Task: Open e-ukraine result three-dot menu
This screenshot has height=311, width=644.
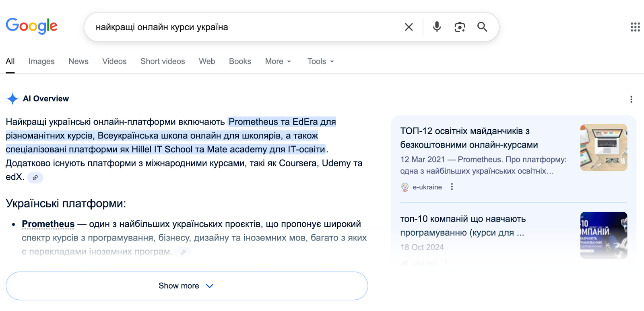Action: click(452, 187)
